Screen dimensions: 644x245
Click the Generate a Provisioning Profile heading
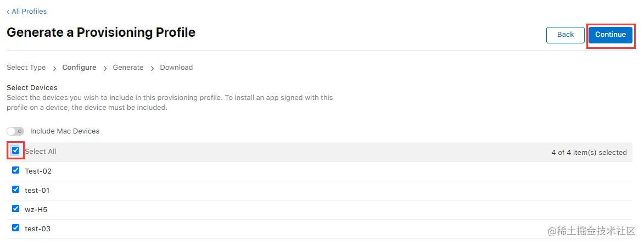[x=101, y=32]
